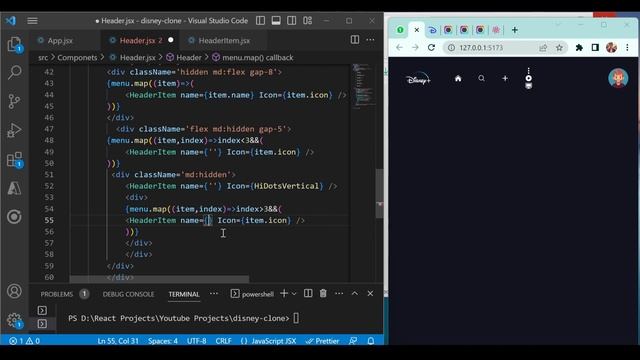Open the VS Code hamburger menu
Image resolution: width=640 pixels, height=360 pixels.
[32, 20]
